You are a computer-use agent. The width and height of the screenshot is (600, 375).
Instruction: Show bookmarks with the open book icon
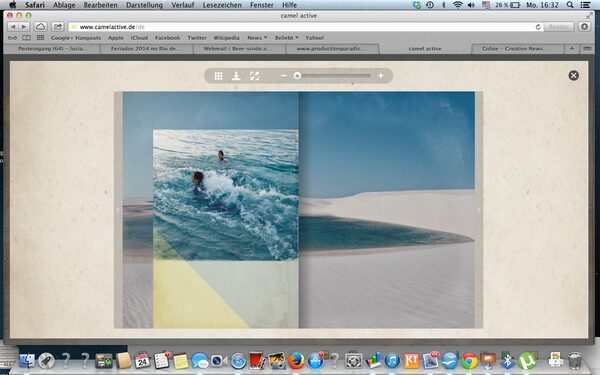click(x=26, y=38)
